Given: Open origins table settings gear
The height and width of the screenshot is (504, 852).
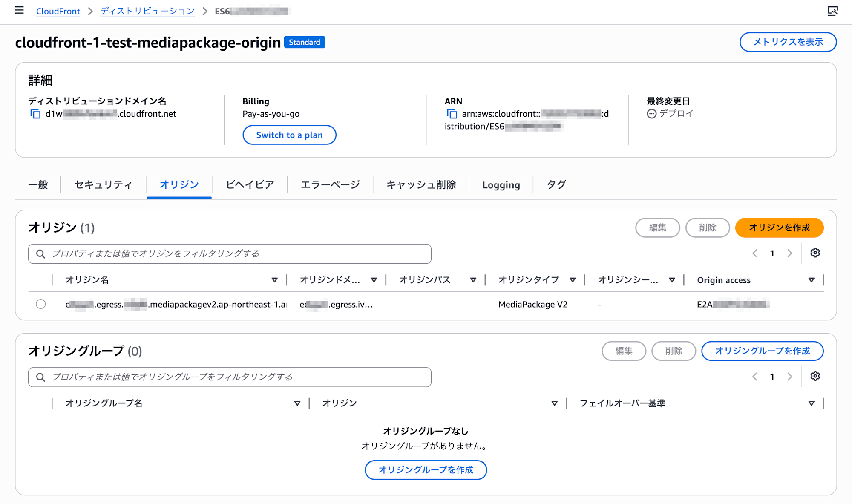Looking at the screenshot, I should tap(815, 253).
